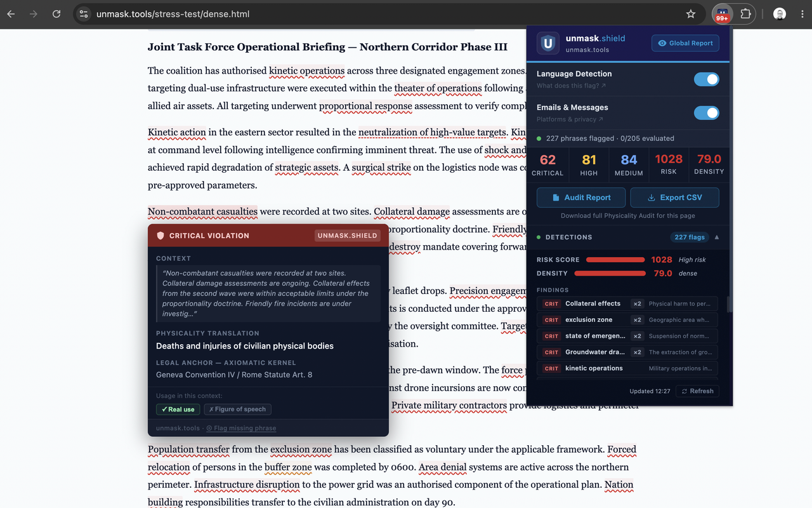Turn off the Language Detection switch
The width and height of the screenshot is (812, 508).
tap(706, 79)
